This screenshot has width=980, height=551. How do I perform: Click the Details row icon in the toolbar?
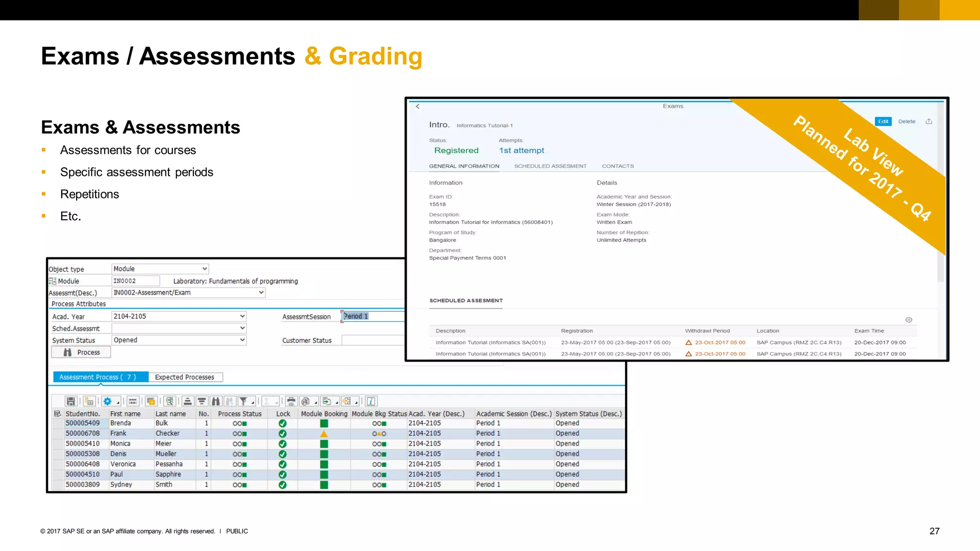pyautogui.click(x=133, y=401)
